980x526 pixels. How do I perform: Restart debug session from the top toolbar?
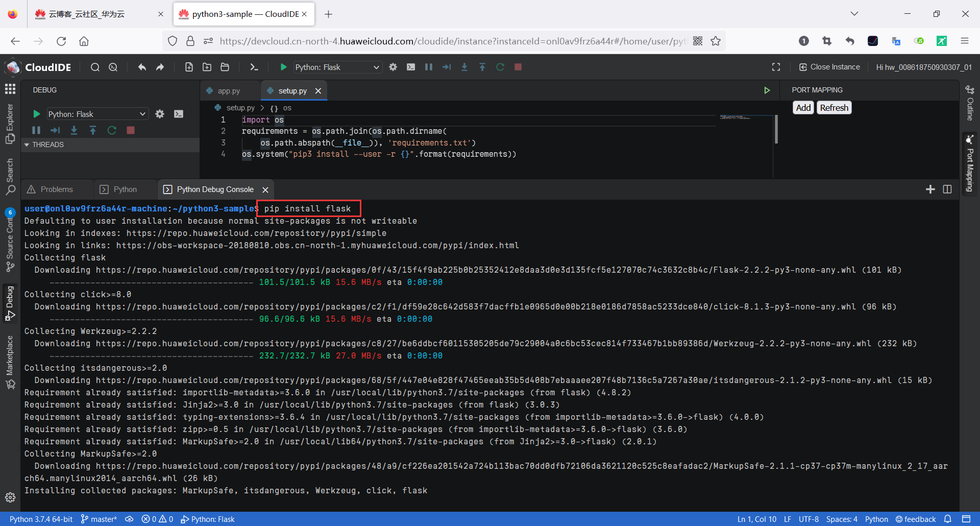tap(500, 67)
